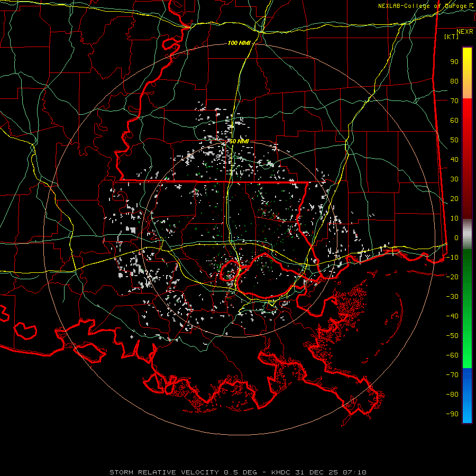Image resolution: width=476 pixels, height=476 pixels.
Task: Click the "50 NMI" range ring label
Action: click(x=239, y=141)
